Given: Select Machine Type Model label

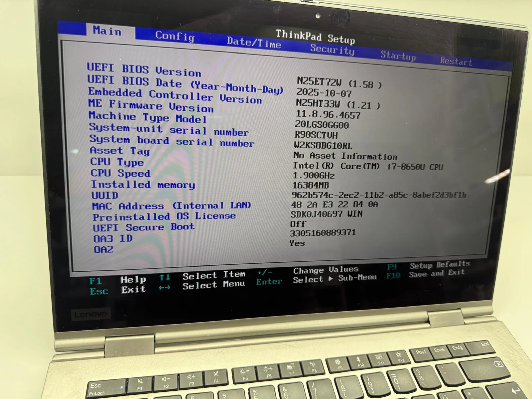Looking at the screenshot, I should coord(148,117).
